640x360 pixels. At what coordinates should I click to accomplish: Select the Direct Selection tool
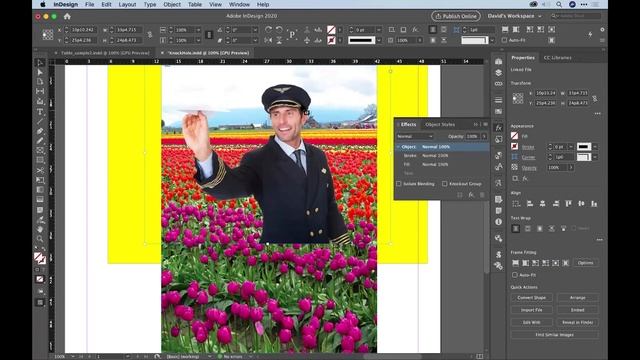40,73
